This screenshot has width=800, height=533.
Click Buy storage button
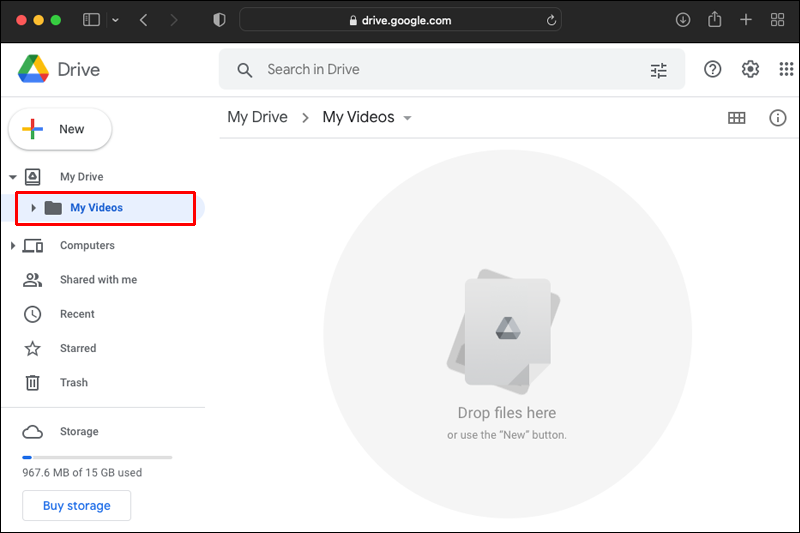77,505
